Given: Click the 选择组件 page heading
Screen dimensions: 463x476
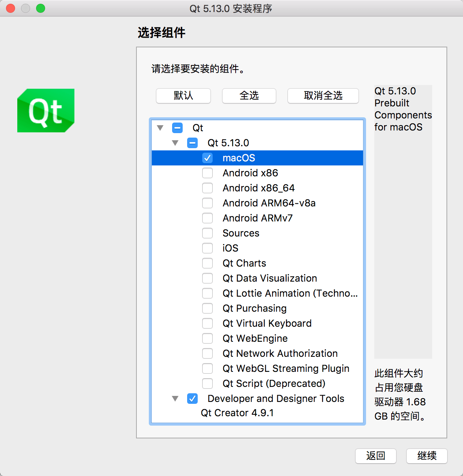Looking at the screenshot, I should [162, 33].
